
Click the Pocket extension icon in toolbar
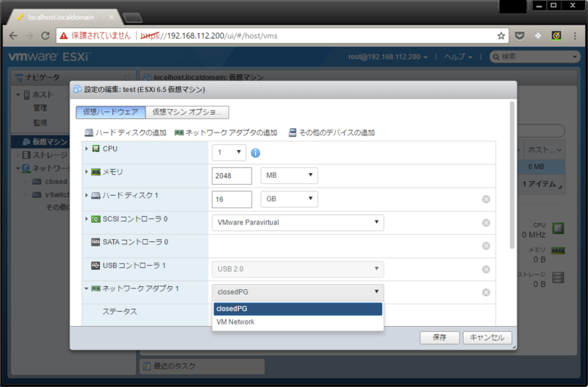(520, 35)
